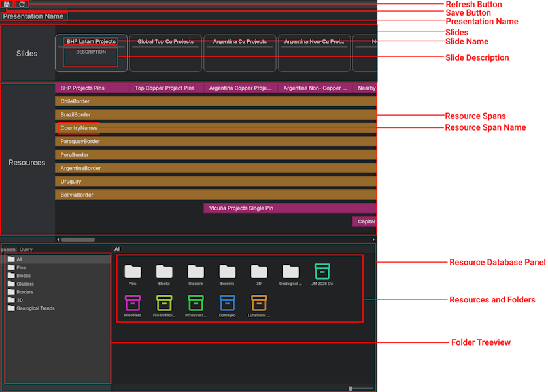Select the ArgentinaBorder resource span
Image resolution: width=548 pixels, height=392 pixels.
pyautogui.click(x=216, y=168)
